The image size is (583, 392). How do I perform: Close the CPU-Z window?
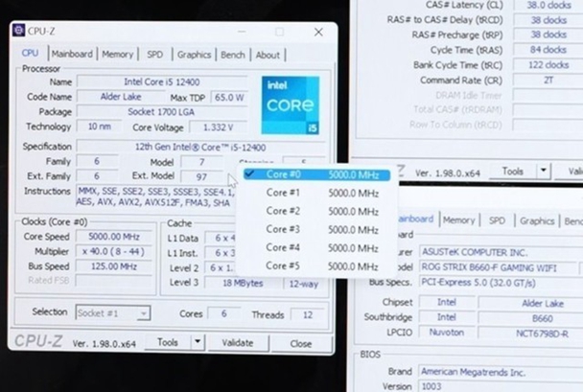tap(318, 33)
